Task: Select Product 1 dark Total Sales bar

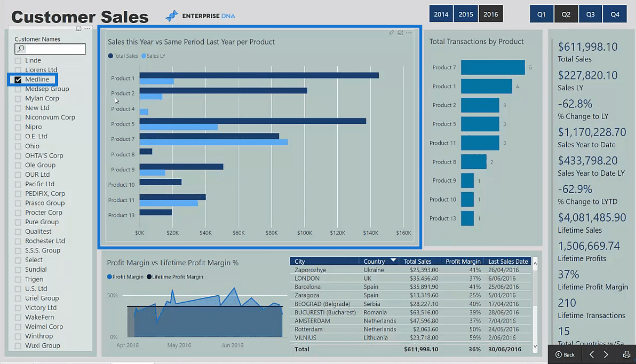Action: click(x=259, y=76)
